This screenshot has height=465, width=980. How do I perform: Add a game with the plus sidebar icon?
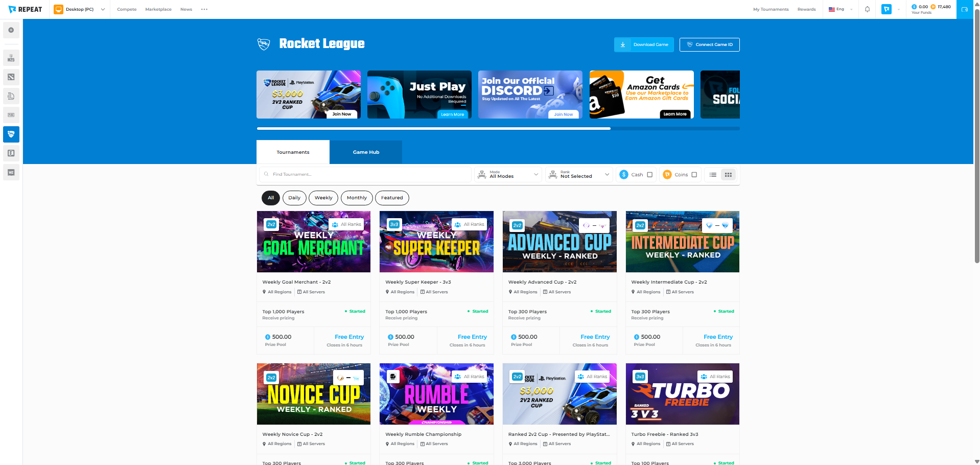pos(11,30)
